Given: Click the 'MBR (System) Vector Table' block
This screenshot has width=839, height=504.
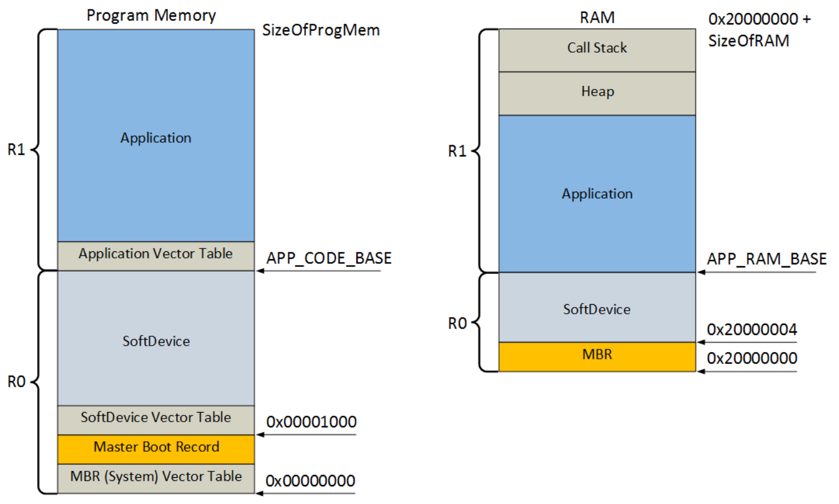Looking at the screenshot, I should 156,479.
